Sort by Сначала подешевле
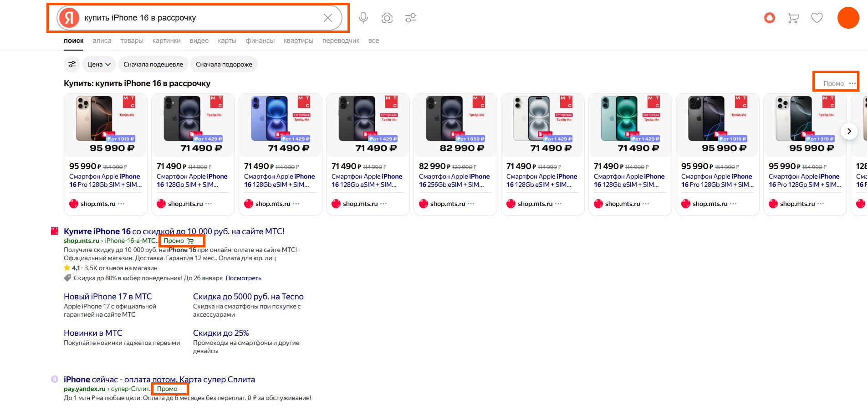 pyautogui.click(x=153, y=64)
